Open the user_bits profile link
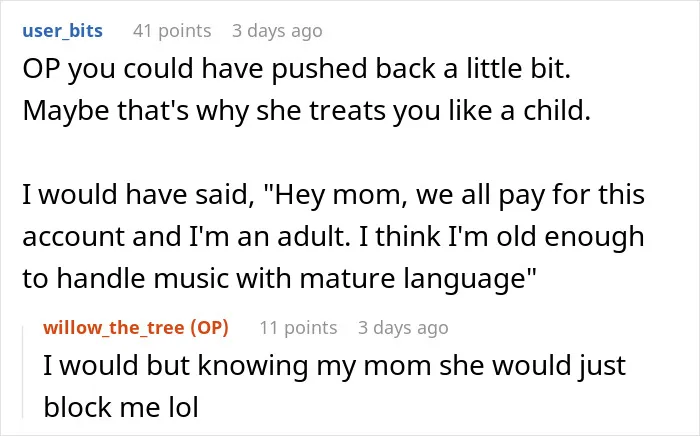This screenshot has height=436, width=700. (x=62, y=31)
